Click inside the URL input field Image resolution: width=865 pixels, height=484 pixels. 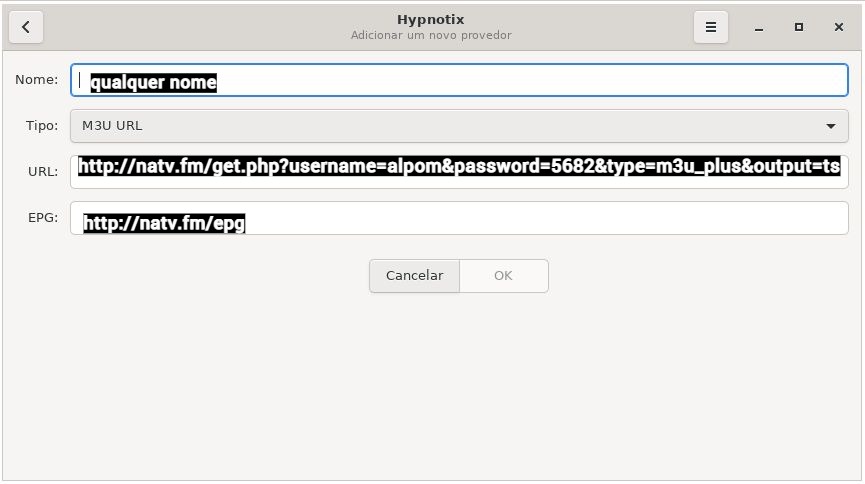click(459, 172)
